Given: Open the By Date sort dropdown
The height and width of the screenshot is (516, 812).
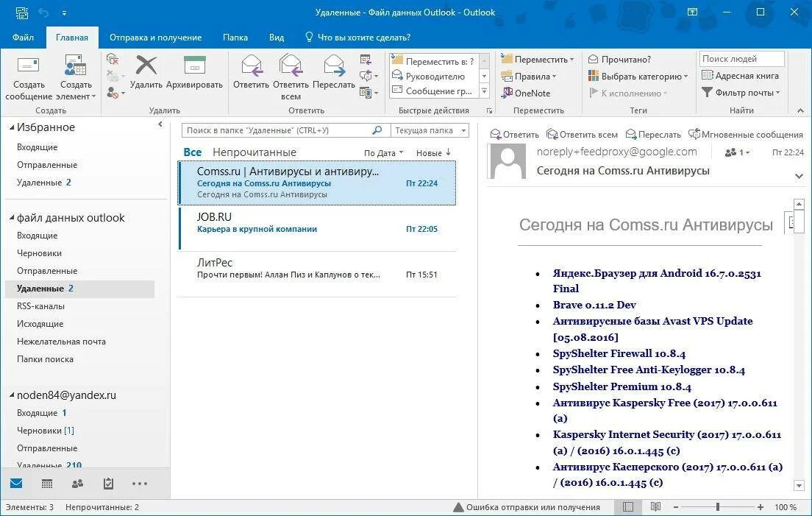Looking at the screenshot, I should coord(383,153).
